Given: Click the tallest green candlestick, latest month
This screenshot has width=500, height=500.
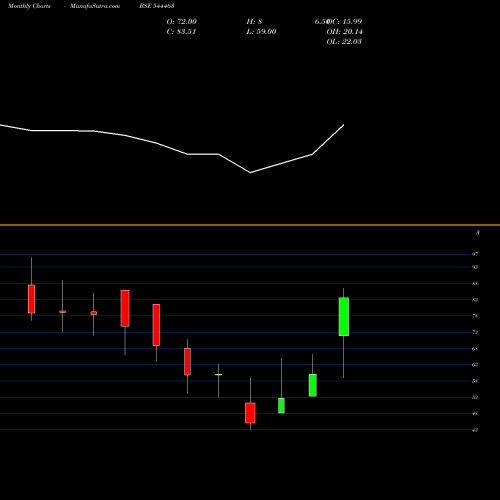Looking at the screenshot, I should [x=344, y=316].
